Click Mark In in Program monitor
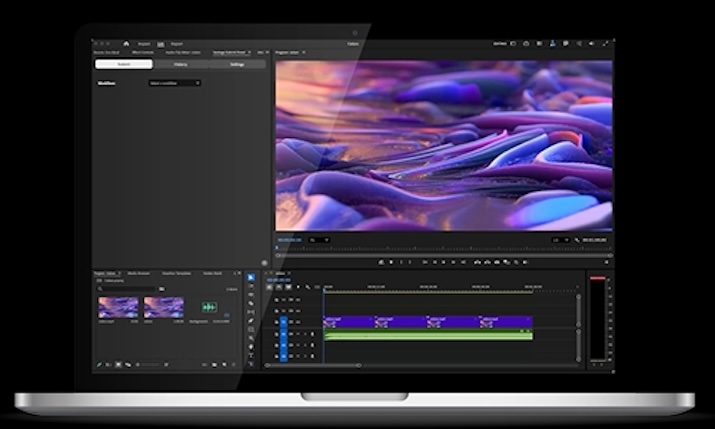Viewport: 715px width, 429px height. 401,262
